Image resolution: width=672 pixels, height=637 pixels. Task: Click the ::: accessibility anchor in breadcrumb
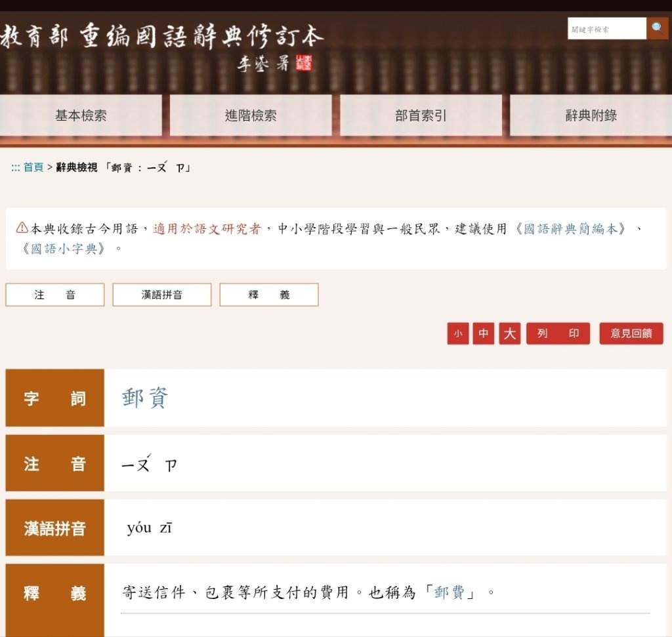(x=16, y=167)
